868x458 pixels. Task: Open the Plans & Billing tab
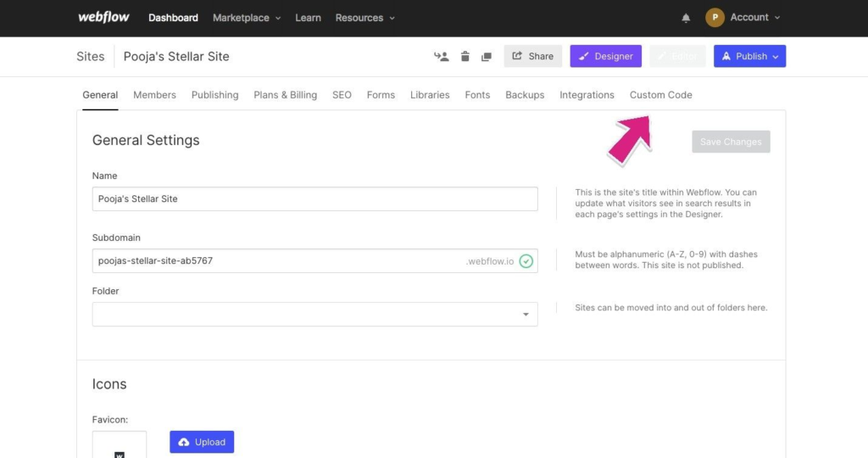click(285, 95)
